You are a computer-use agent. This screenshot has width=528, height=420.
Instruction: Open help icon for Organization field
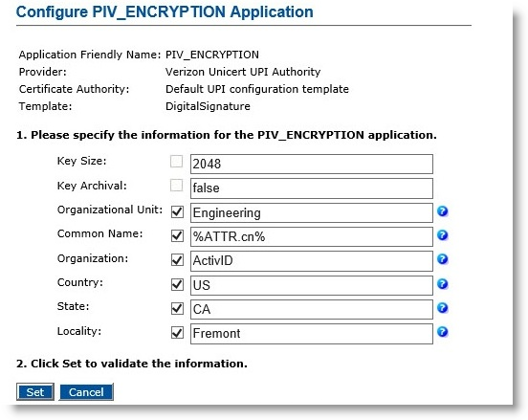pos(442,259)
